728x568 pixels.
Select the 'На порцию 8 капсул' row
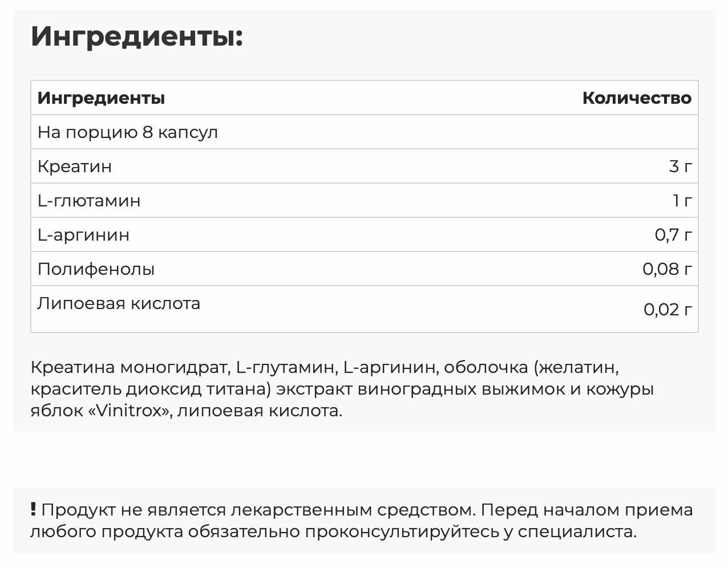(128, 132)
